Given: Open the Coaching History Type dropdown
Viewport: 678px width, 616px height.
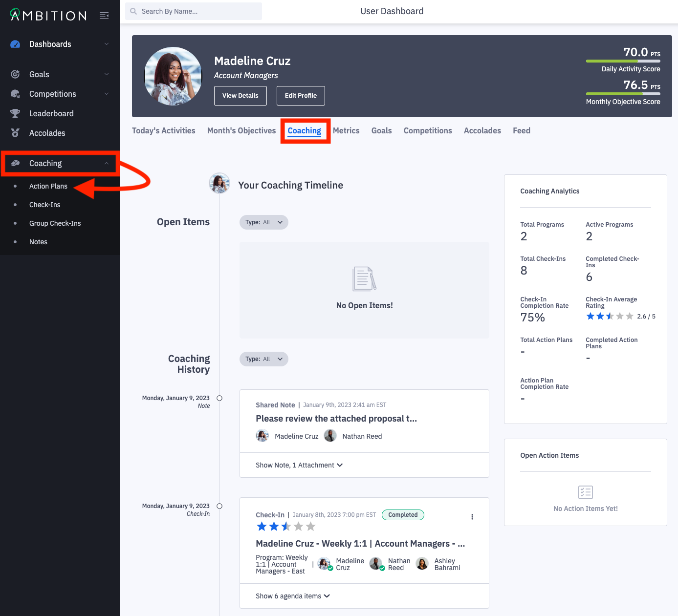Looking at the screenshot, I should tap(264, 359).
